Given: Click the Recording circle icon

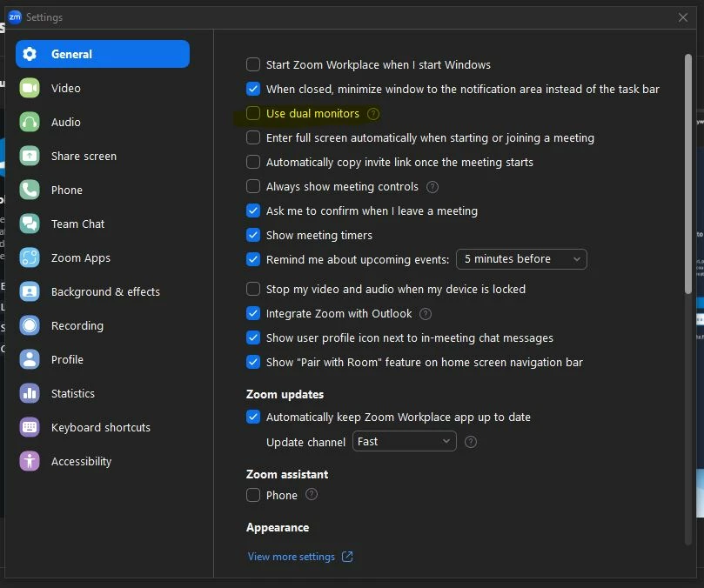Looking at the screenshot, I should point(30,325).
